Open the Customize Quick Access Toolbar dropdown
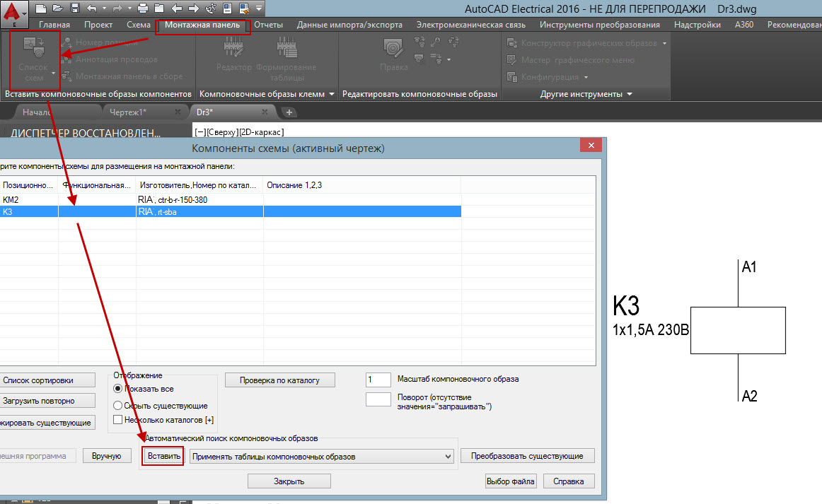The image size is (822, 504). pos(259,8)
